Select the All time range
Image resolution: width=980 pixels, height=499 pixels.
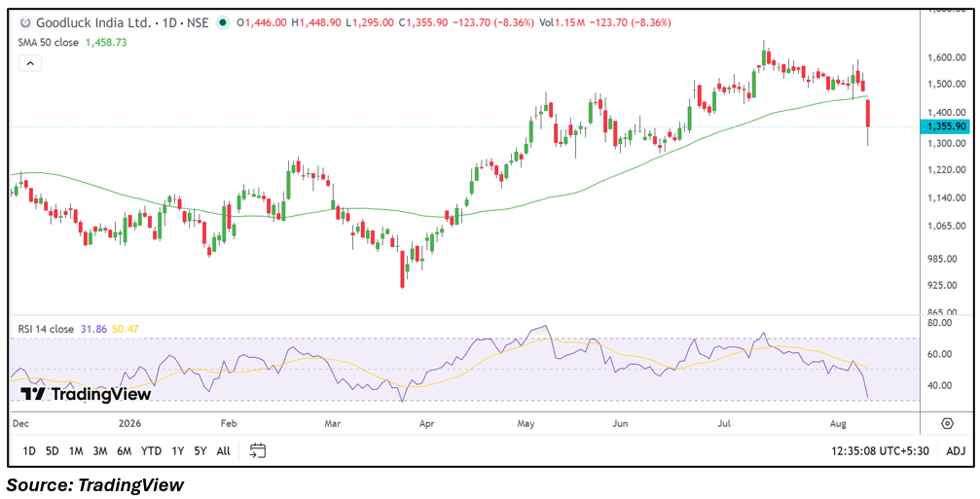tap(223, 451)
